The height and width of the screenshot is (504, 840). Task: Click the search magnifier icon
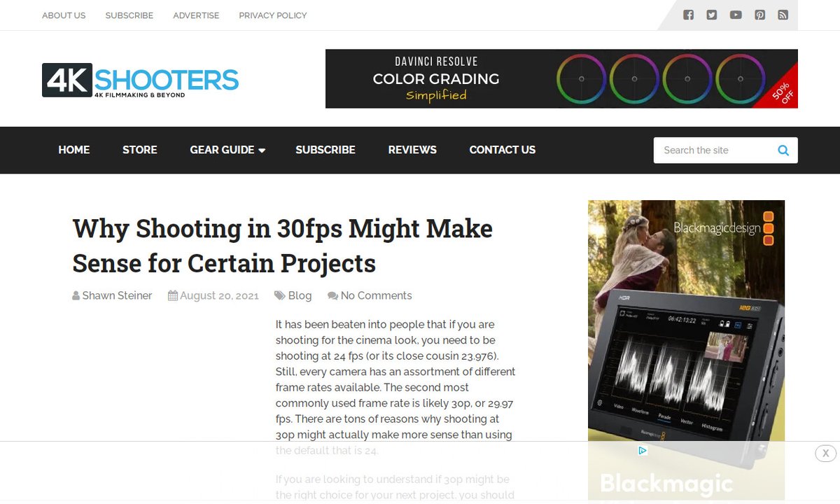pyautogui.click(x=783, y=150)
